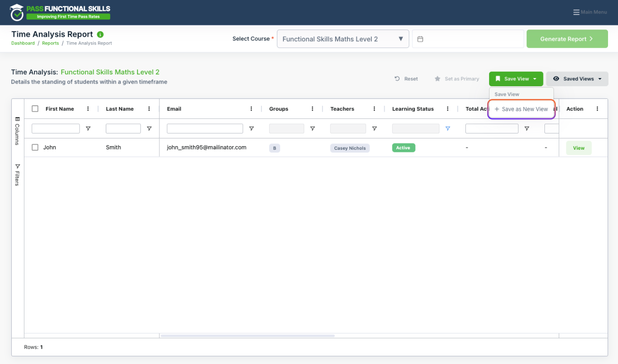This screenshot has width=618, height=364.
Task: Choose Save as New View option
Action: 521,109
